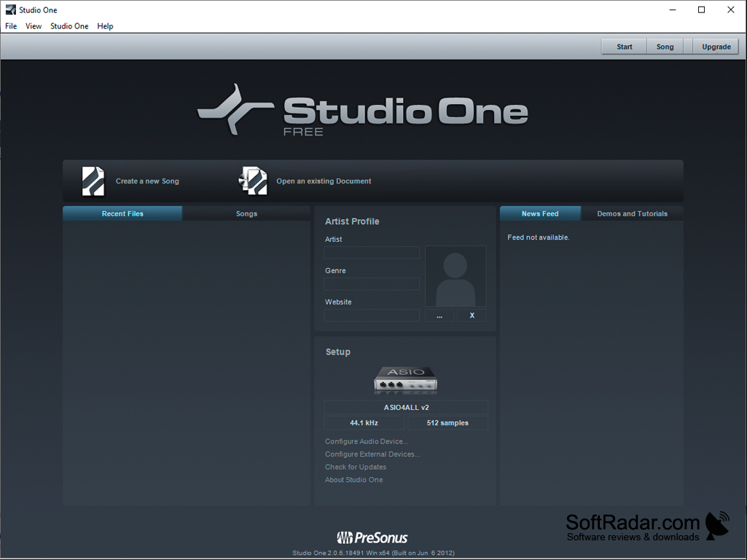
Task: Open the File menu
Action: [x=11, y=26]
